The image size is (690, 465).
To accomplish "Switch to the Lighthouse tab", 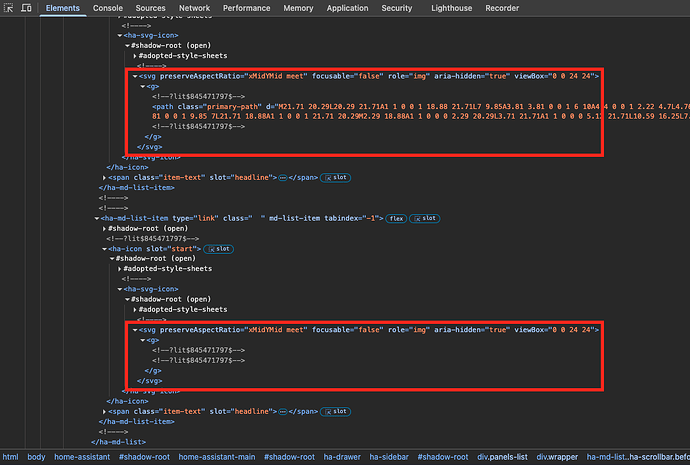I will 451,8.
